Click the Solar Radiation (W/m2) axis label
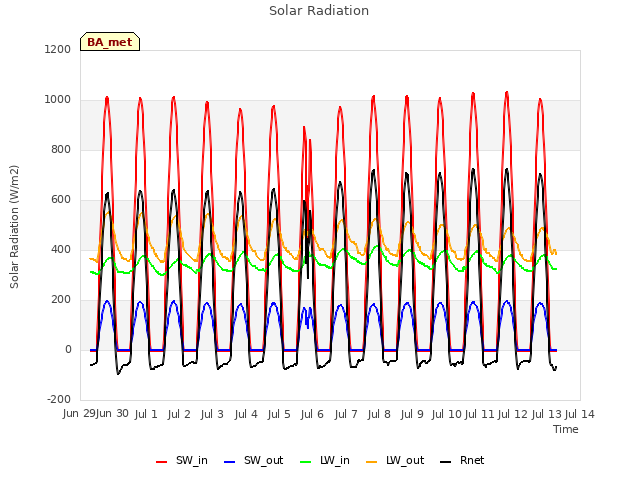The image size is (640, 480). pos(14,227)
